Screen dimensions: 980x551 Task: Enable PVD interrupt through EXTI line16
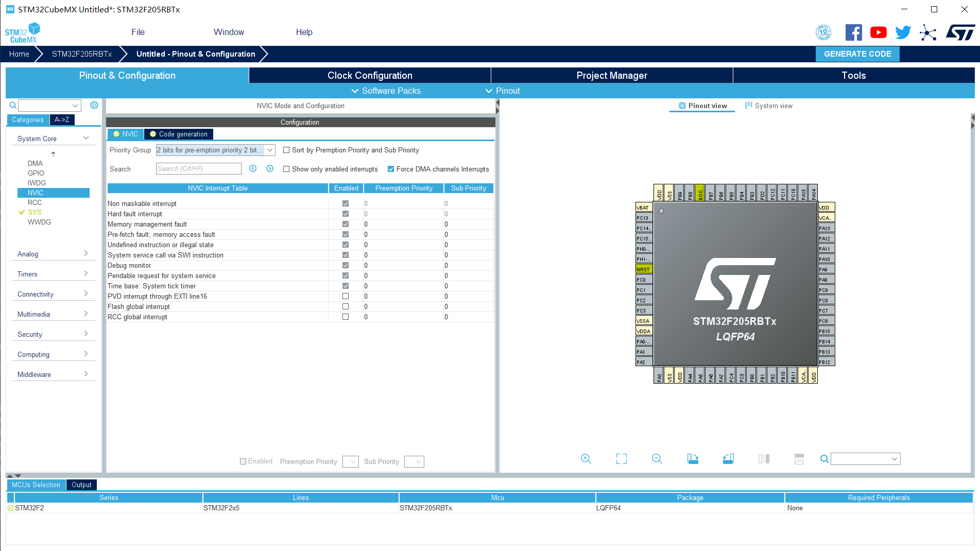tap(346, 296)
